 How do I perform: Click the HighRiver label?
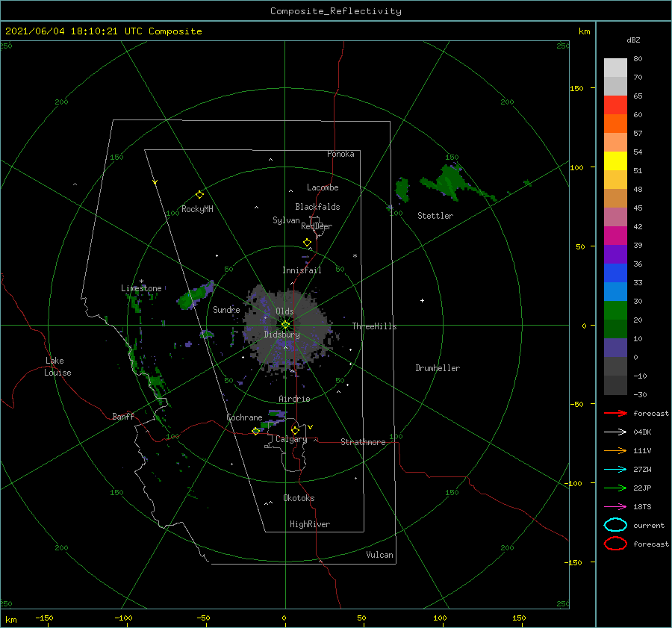pyautogui.click(x=310, y=524)
